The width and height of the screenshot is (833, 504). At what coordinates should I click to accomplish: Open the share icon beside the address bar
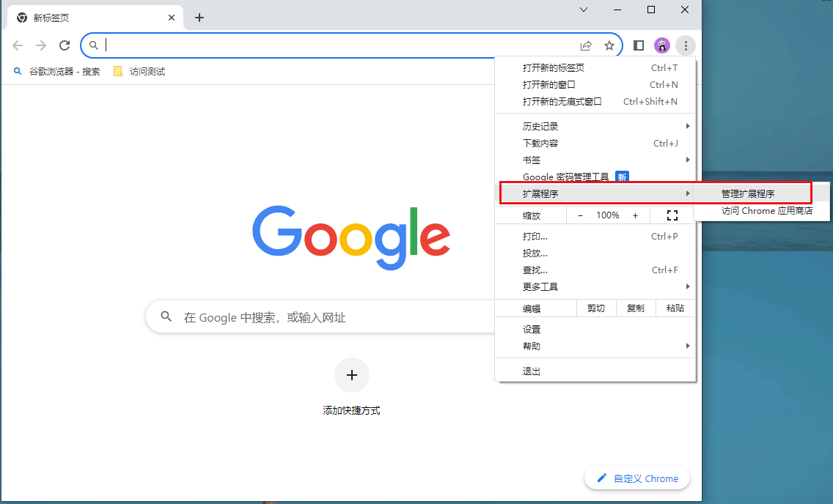pos(586,45)
